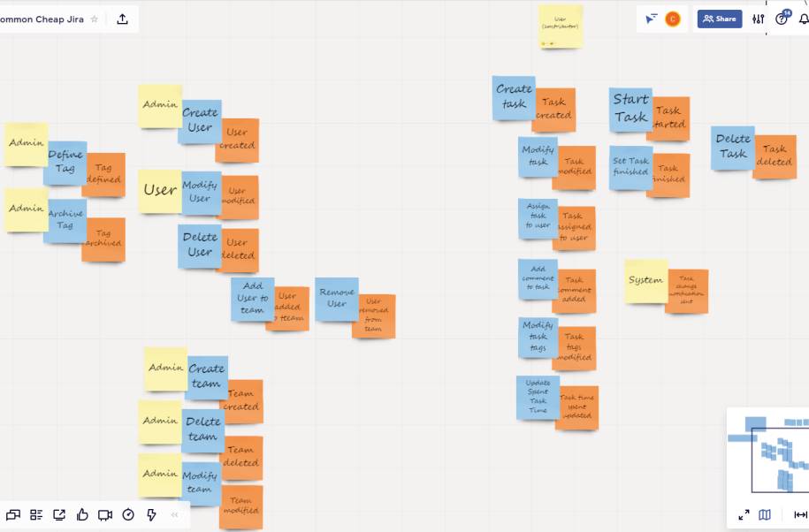Start a video chat

pyautogui.click(x=105, y=514)
